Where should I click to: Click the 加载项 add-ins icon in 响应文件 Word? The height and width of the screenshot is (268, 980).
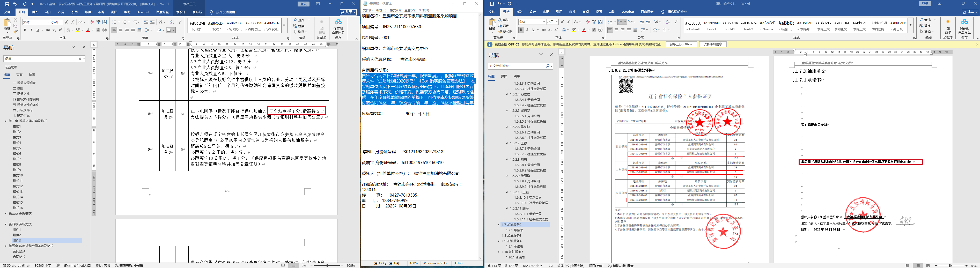948,26
